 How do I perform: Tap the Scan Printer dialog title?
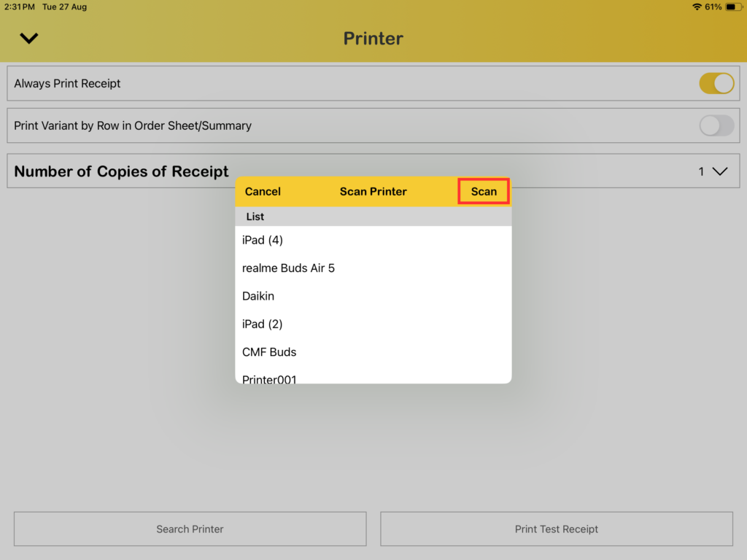click(373, 192)
